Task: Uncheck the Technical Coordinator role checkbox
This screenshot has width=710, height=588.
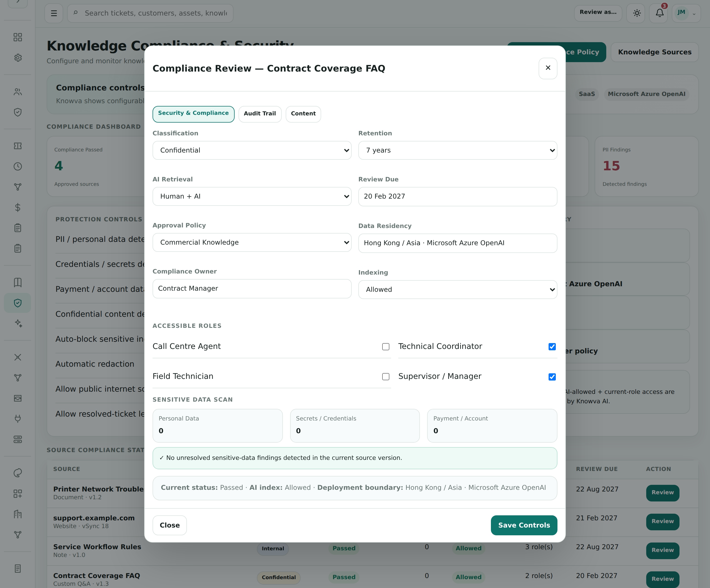Action: tap(552, 347)
